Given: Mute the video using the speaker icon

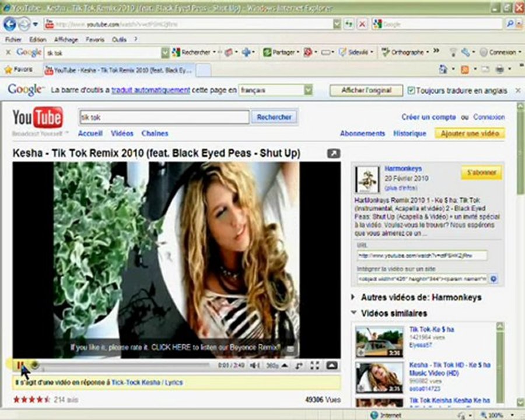Looking at the screenshot, I should [255, 365].
